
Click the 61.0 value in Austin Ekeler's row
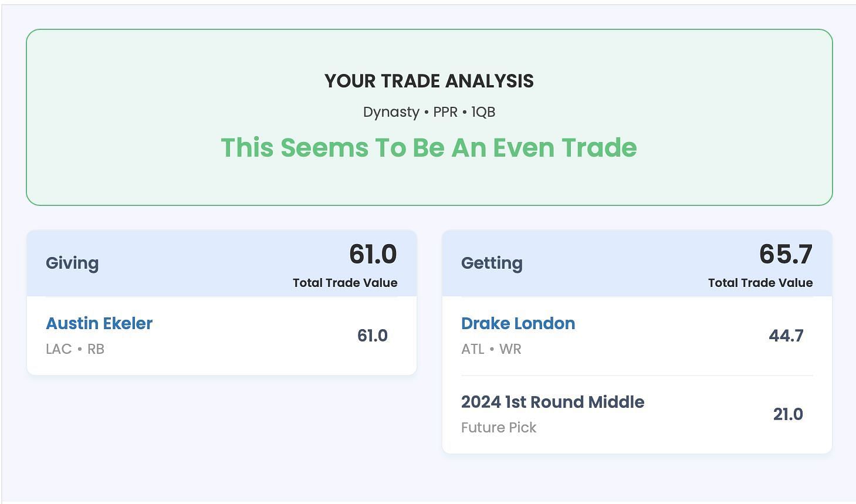coord(373,336)
